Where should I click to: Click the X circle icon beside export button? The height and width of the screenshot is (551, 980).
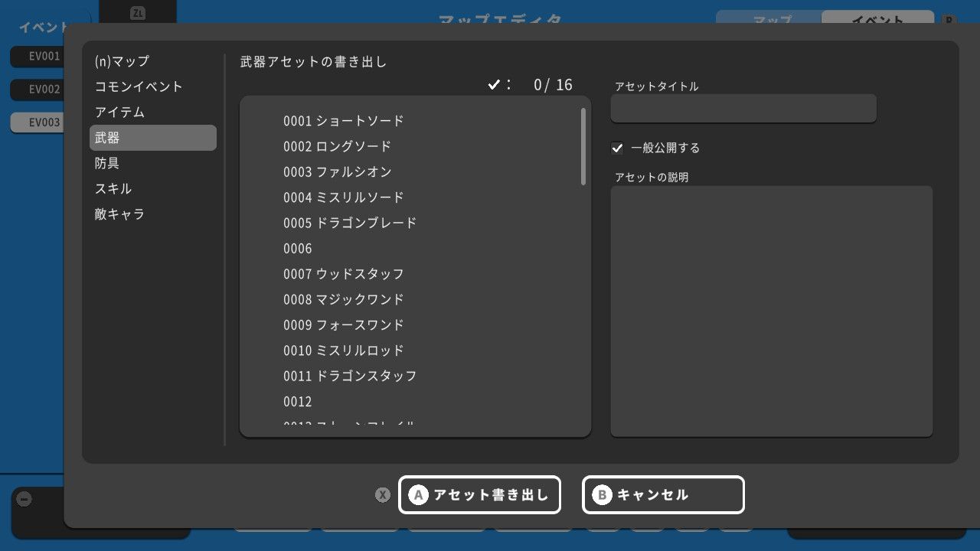click(x=381, y=495)
